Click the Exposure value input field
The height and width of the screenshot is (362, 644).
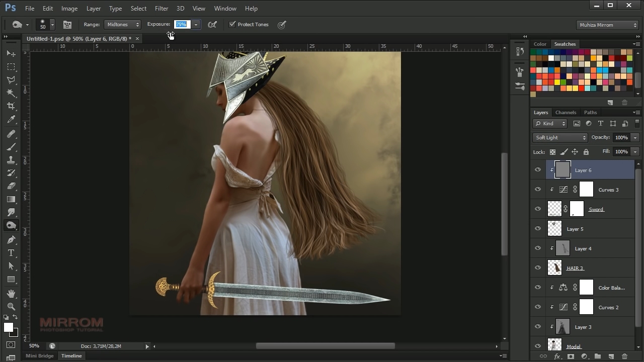click(x=182, y=25)
